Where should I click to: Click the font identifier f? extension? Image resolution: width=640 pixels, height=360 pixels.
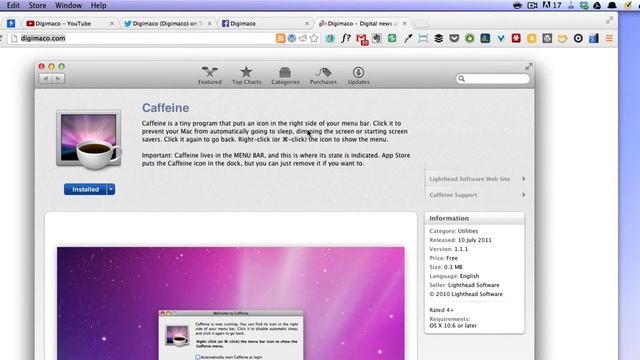(346, 38)
